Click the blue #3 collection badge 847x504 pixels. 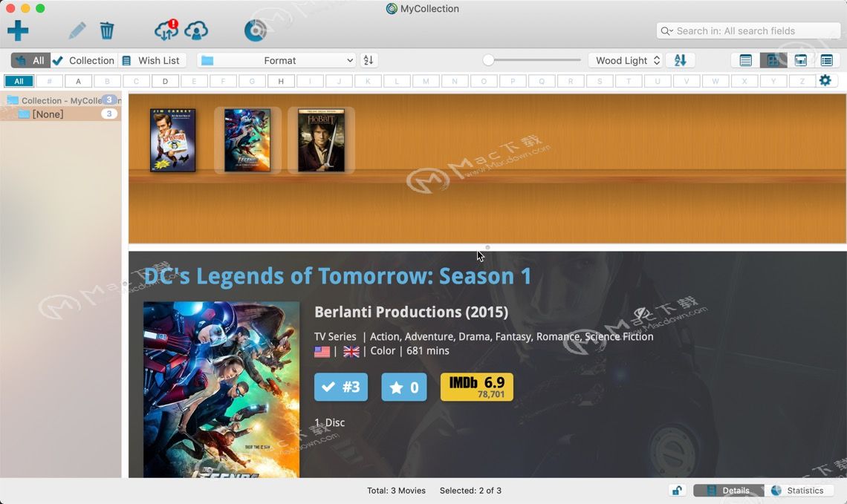tap(341, 387)
